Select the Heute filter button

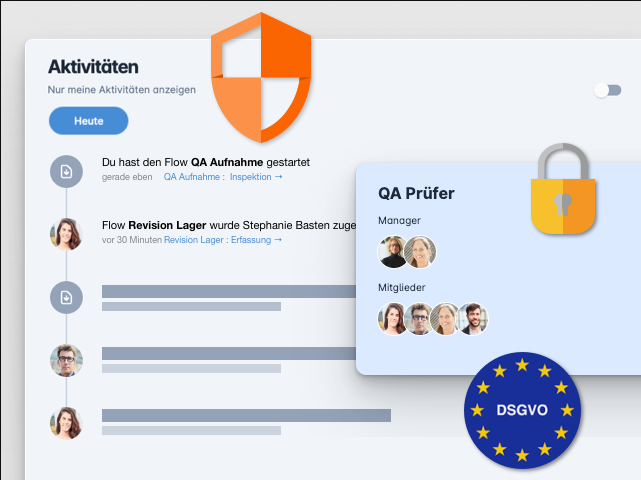(x=88, y=121)
